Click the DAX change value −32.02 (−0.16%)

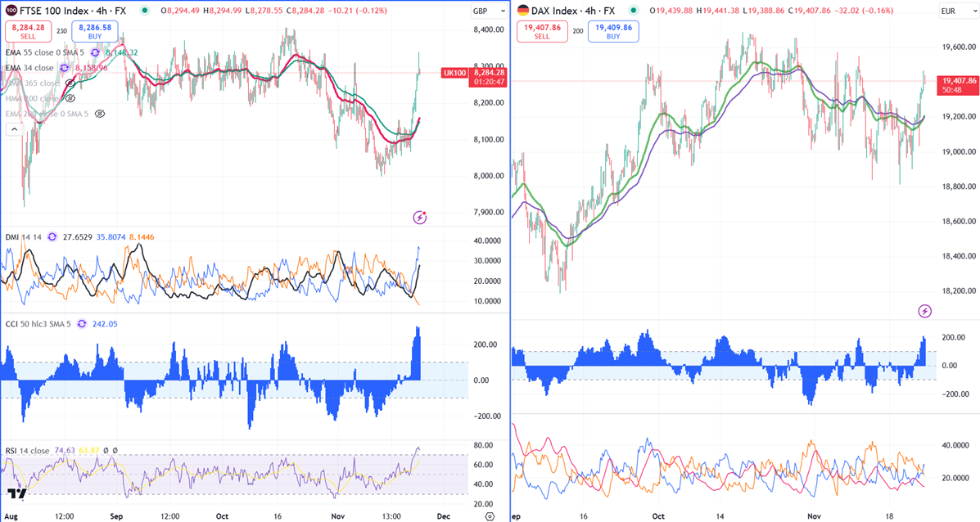pos(864,11)
